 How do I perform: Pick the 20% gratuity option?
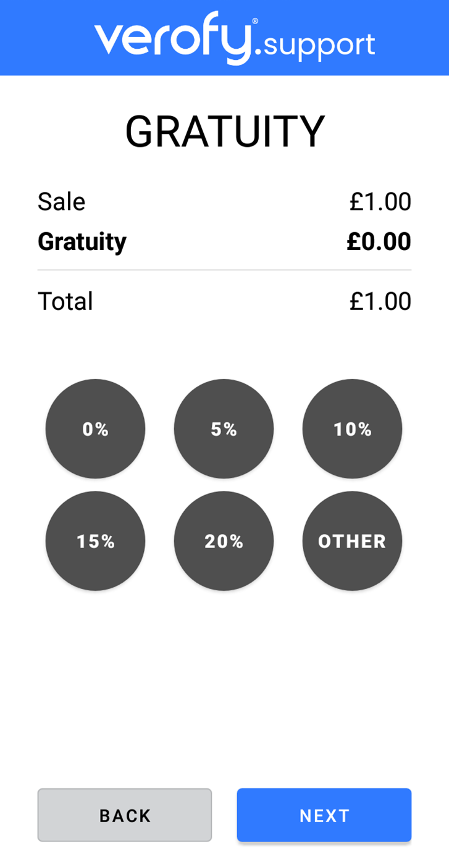coord(224,541)
